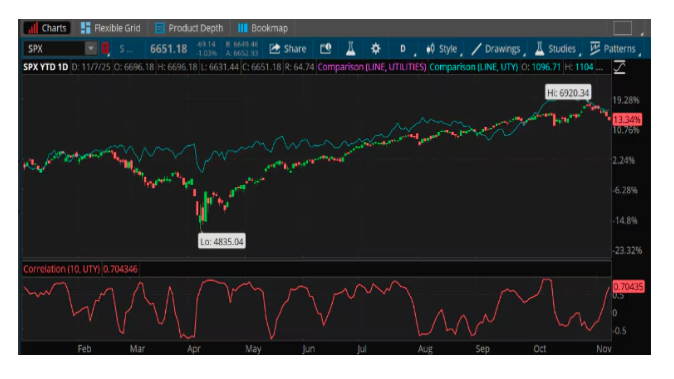Open the Flexible Grid tab
Screen dimensions: 674x379
click(110, 28)
